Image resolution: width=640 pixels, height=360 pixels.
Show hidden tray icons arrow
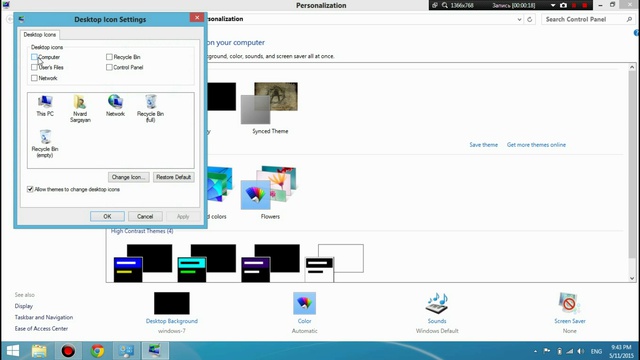tap(535, 351)
